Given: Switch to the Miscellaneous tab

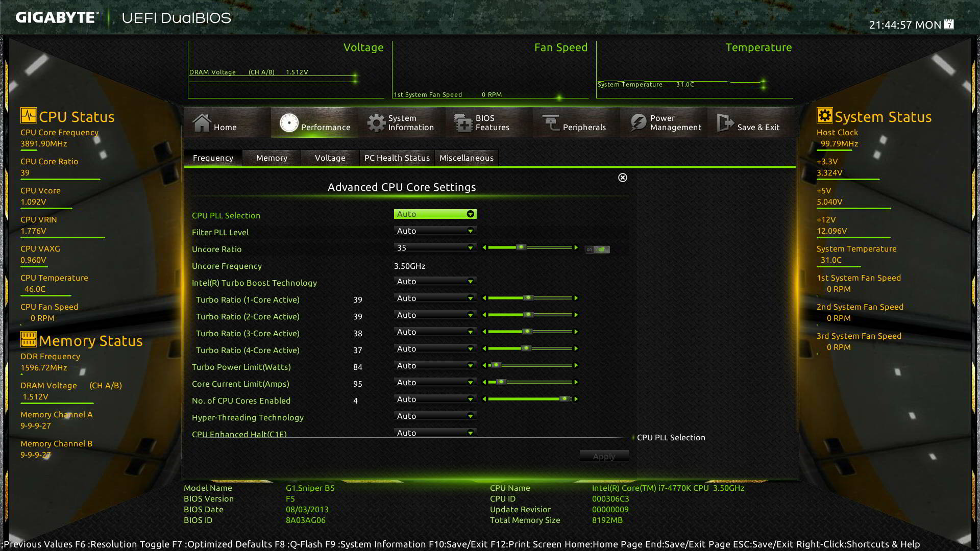Looking at the screenshot, I should pyautogui.click(x=467, y=158).
